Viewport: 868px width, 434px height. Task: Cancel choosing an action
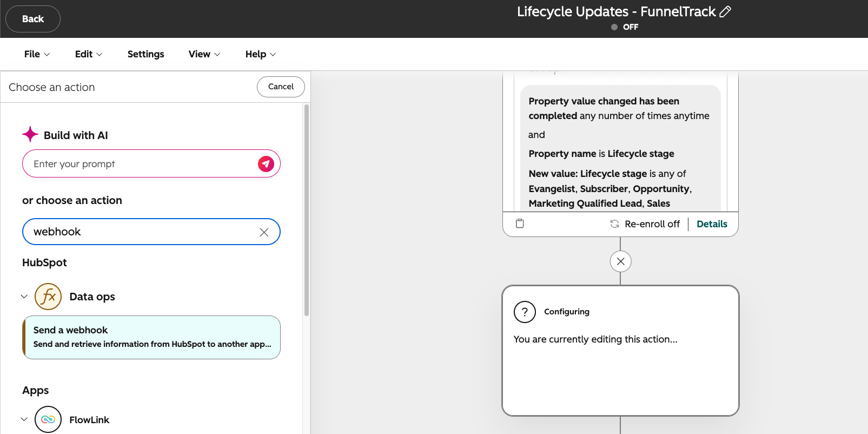[281, 87]
